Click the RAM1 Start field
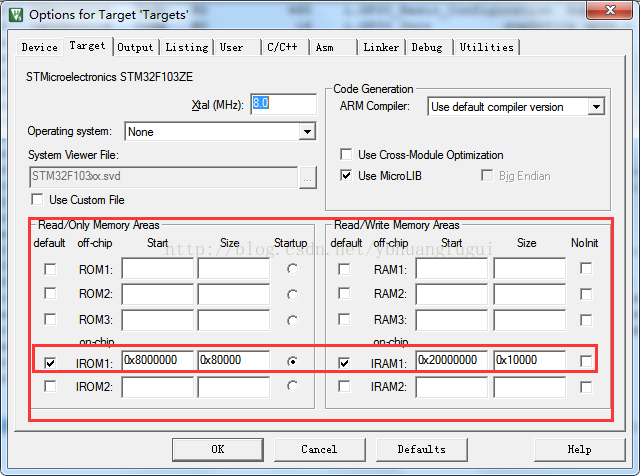Image resolution: width=640 pixels, height=476 pixels. 452,268
